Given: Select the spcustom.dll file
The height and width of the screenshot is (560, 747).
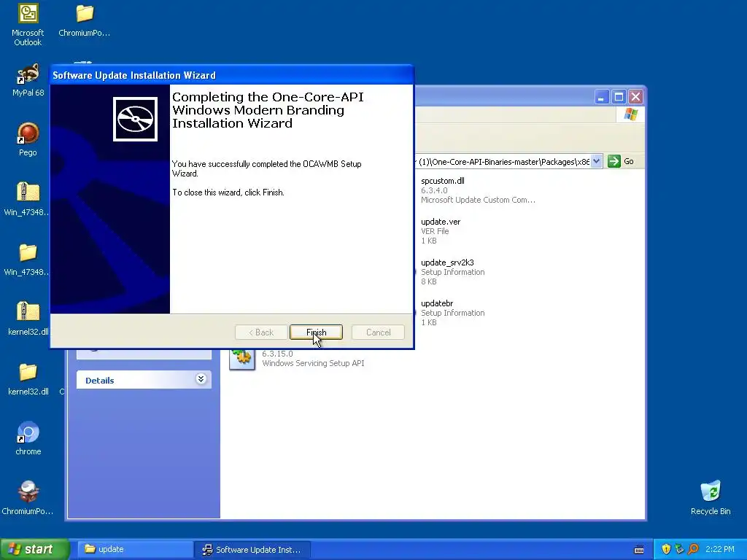Looking at the screenshot, I should pos(443,181).
